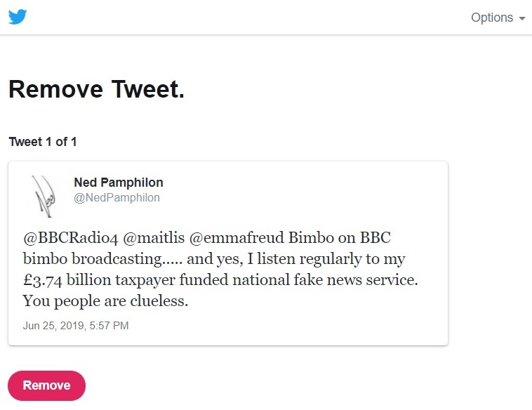Click the Remove Tweet heading
This screenshot has width=532, height=410.
96,89
